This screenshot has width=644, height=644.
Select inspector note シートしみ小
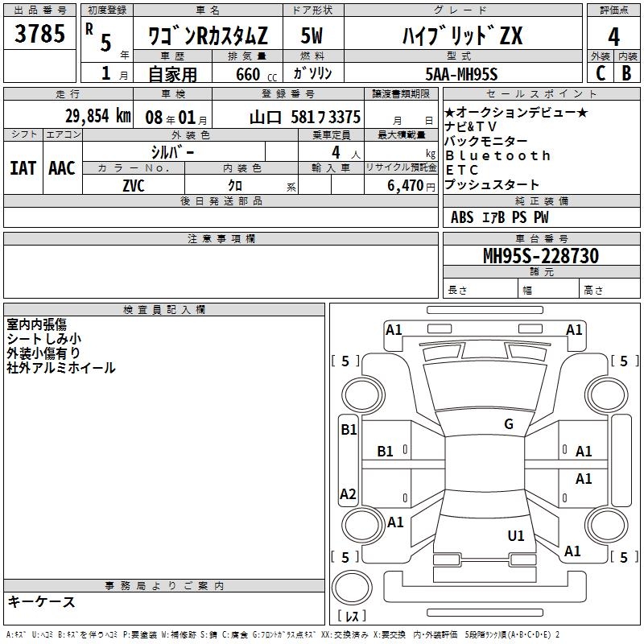(44, 339)
